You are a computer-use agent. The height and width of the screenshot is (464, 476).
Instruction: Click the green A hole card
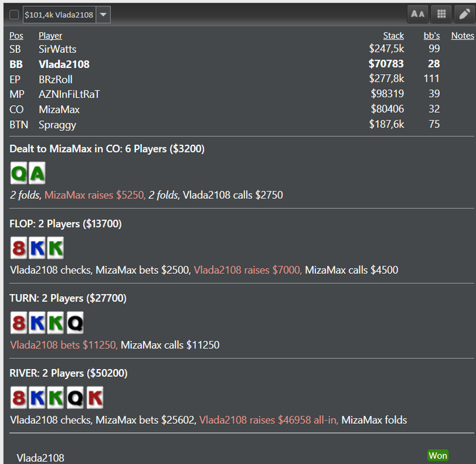point(37,173)
